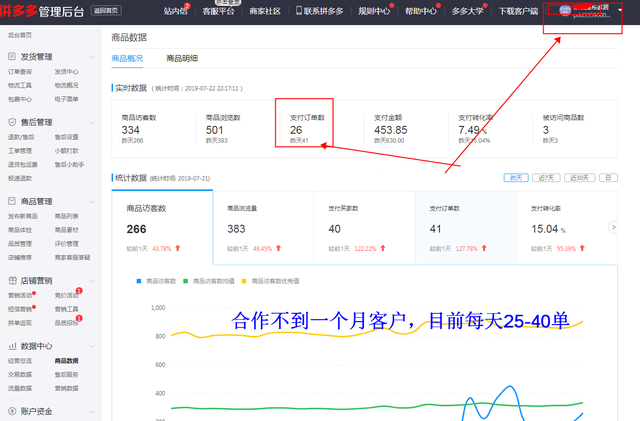The width and height of the screenshot is (640, 421).
Task: Click the red badge on 品质招标
Action: [x=79, y=318]
